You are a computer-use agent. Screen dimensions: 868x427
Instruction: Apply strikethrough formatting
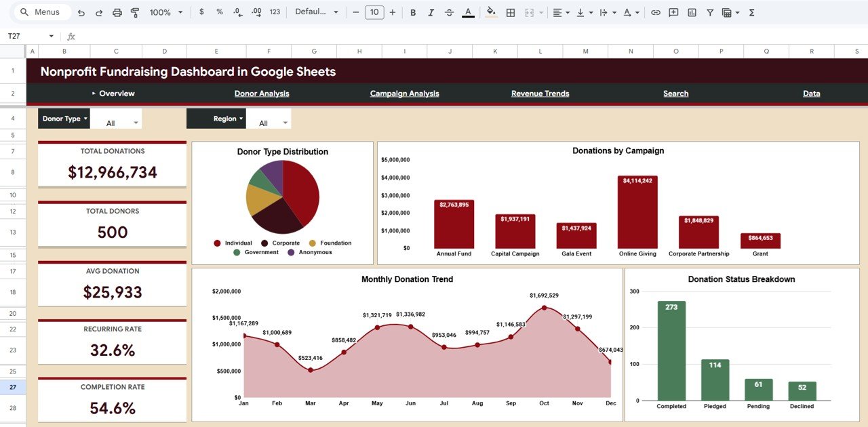coord(449,12)
